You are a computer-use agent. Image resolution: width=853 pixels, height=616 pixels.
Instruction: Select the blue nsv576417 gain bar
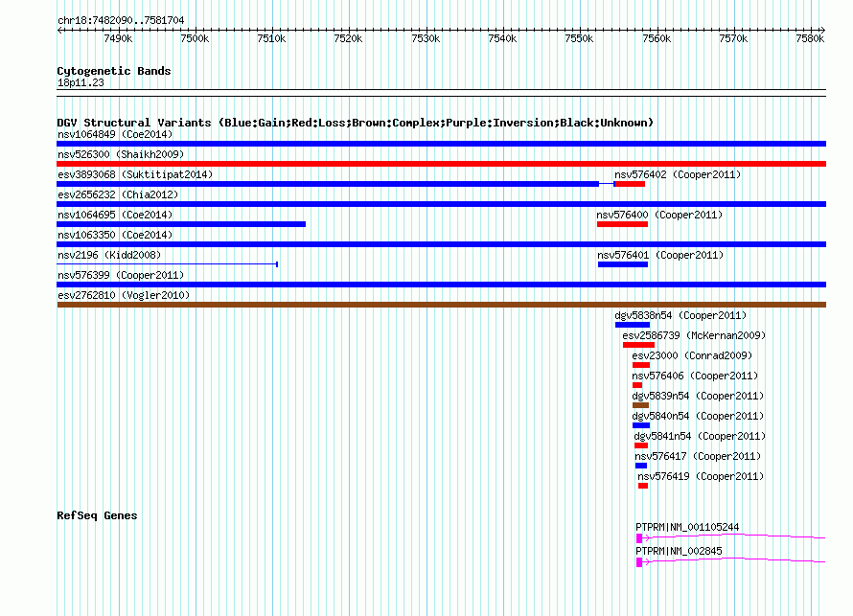641,466
